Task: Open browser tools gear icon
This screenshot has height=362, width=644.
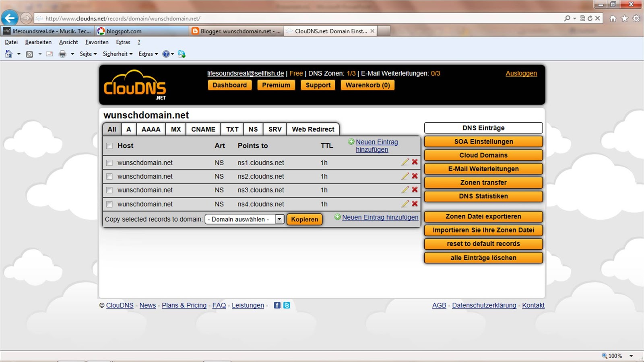Action: [x=636, y=18]
